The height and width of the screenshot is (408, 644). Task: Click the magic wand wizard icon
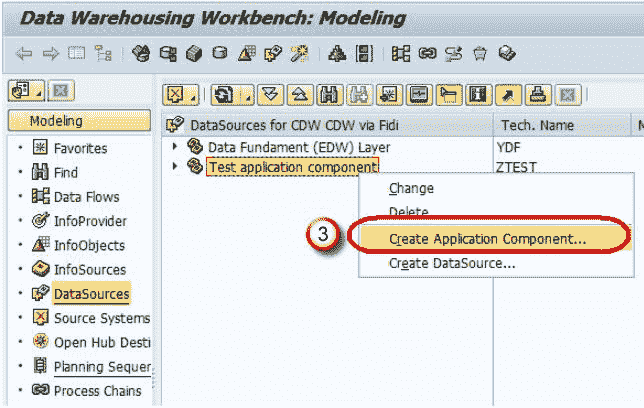(299, 54)
